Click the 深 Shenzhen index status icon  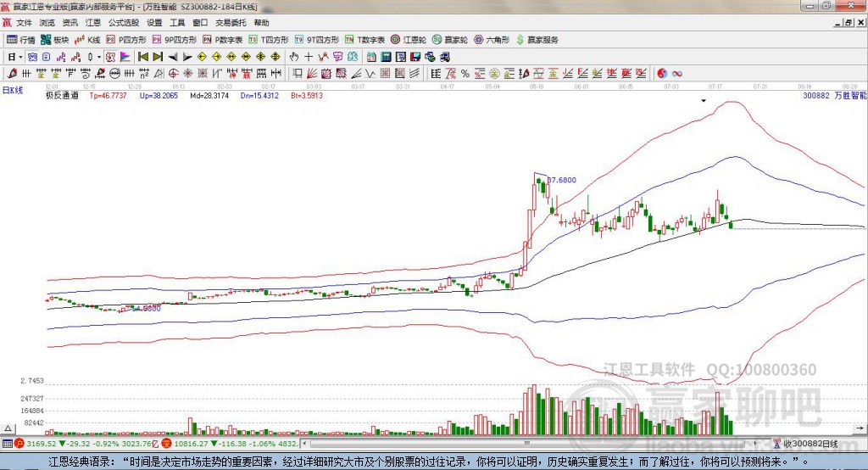click(166, 444)
